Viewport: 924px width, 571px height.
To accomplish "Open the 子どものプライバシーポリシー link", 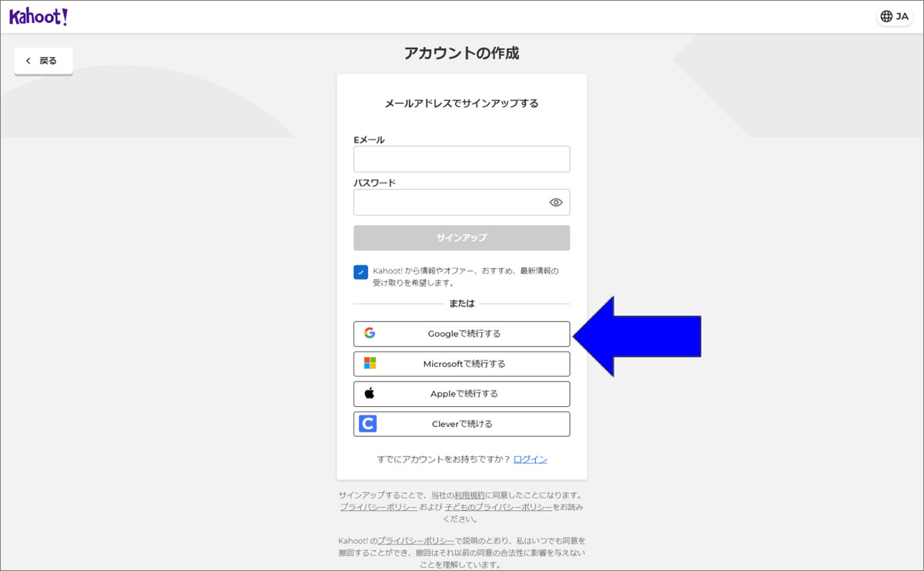I will coord(498,507).
